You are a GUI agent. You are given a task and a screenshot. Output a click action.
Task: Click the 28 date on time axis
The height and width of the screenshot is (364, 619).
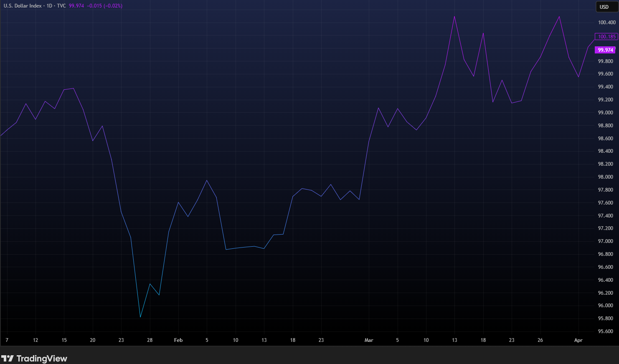[150, 340]
